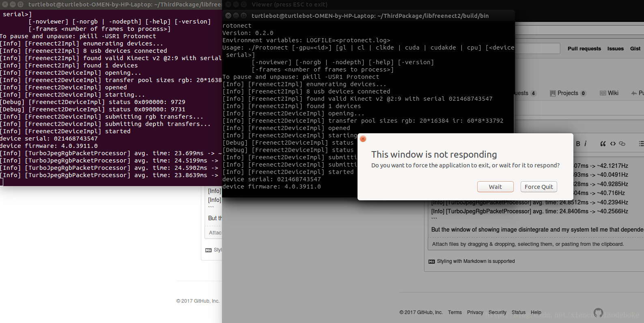Click the Attach files by dragging & dropping area

click(535, 244)
